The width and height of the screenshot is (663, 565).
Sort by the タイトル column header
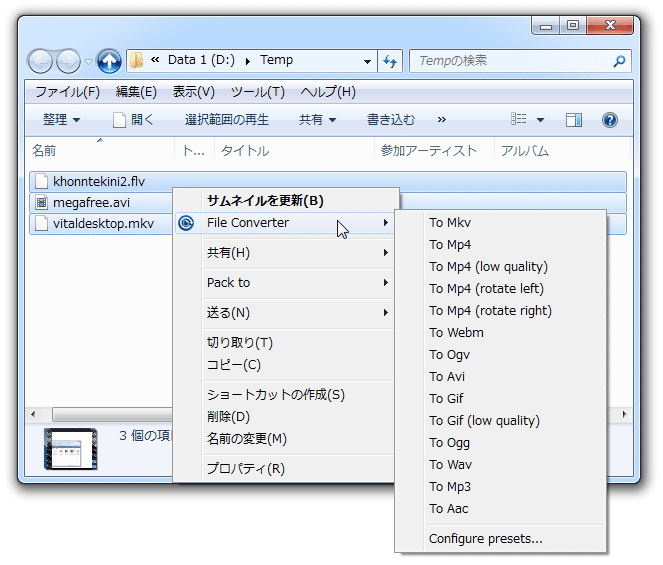tap(294, 151)
